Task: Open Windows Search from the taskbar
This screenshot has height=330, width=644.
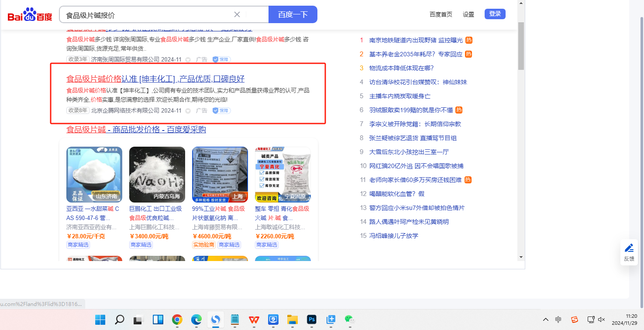Action: pyautogui.click(x=119, y=320)
